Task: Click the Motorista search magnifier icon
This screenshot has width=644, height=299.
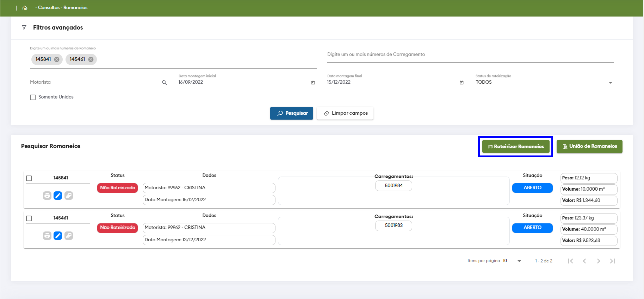Action: (164, 83)
